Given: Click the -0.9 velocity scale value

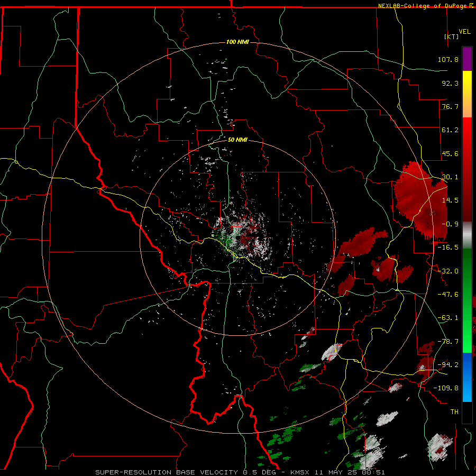Looking at the screenshot, I should click(450, 224).
